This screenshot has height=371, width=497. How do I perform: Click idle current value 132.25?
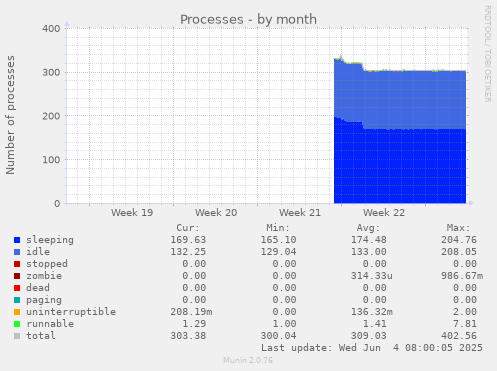(188, 252)
